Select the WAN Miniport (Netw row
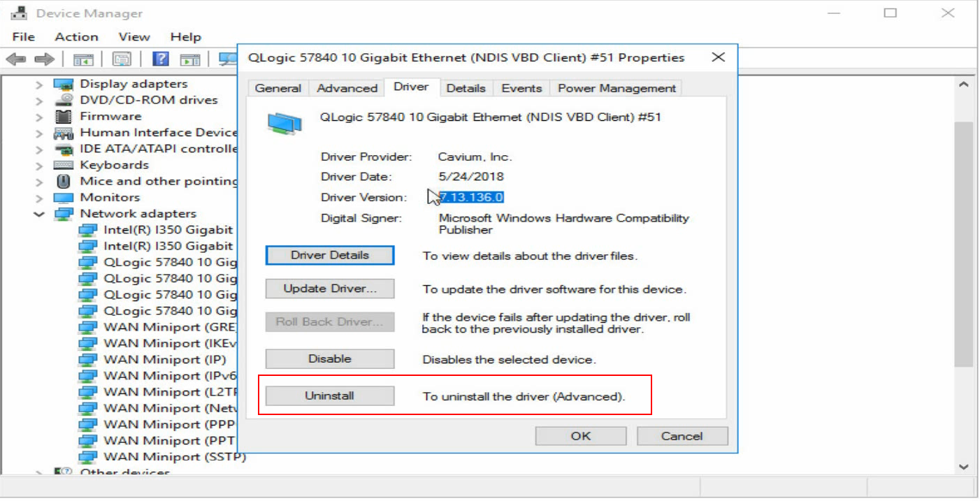980x501 pixels. [158, 408]
